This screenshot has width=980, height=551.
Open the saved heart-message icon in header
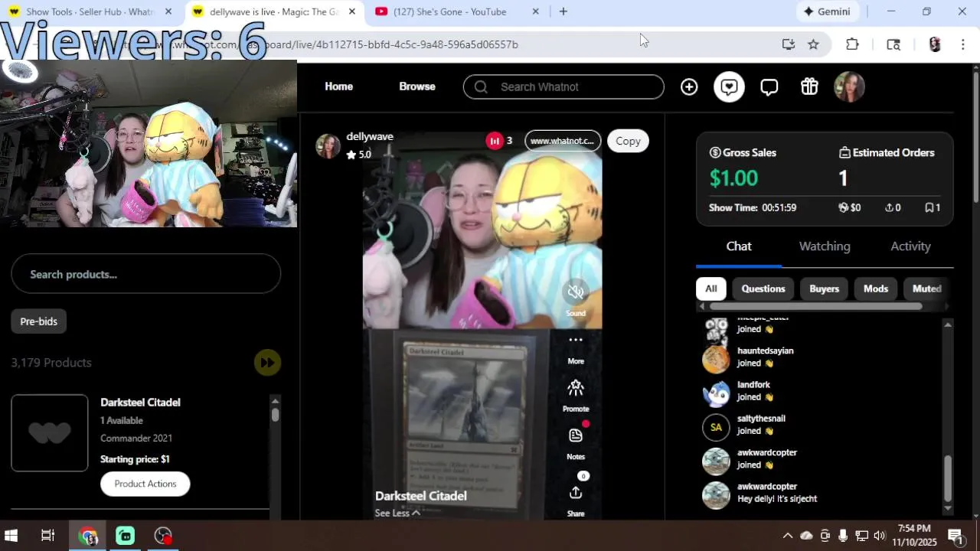point(729,87)
